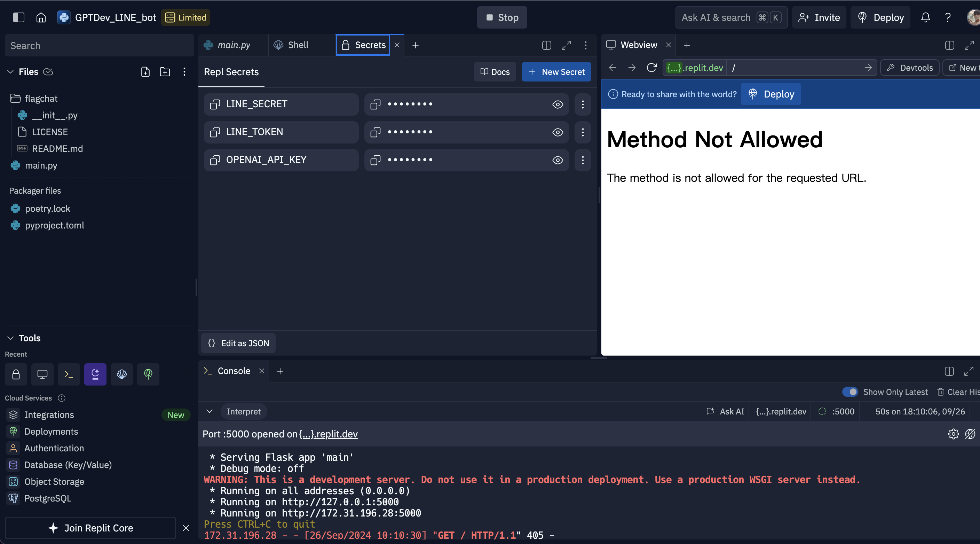Open options menu for OPENAI_API_KEY row
Image resolution: width=980 pixels, height=544 pixels.
[x=583, y=160]
